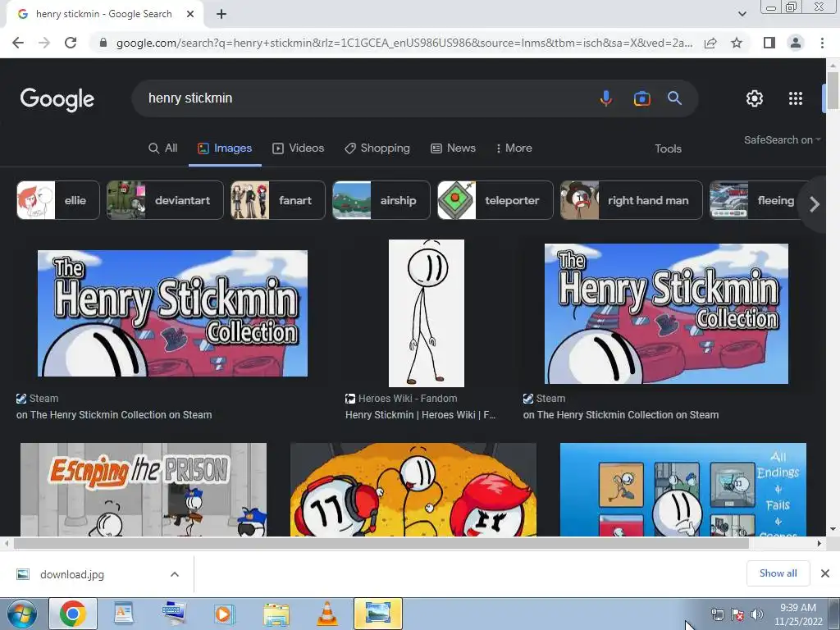View site info via padlock icon
The image size is (840, 630).
coord(103,43)
